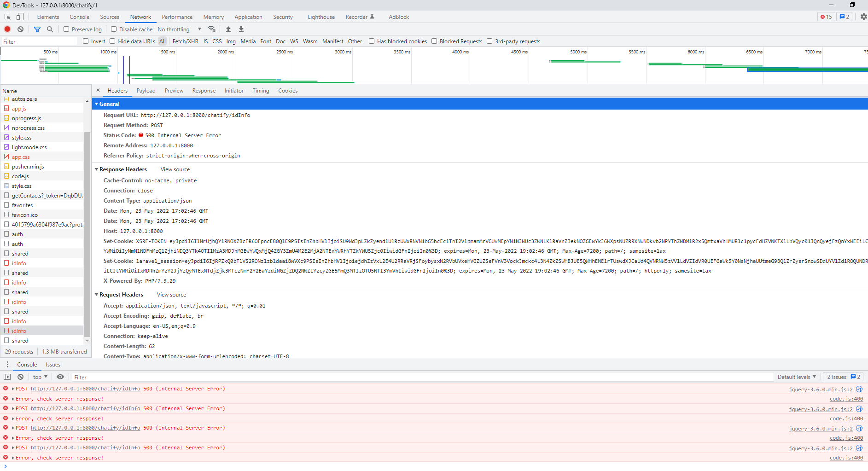Image resolution: width=868 pixels, height=471 pixels.
Task: Enable Disable cache
Action: pos(114,29)
